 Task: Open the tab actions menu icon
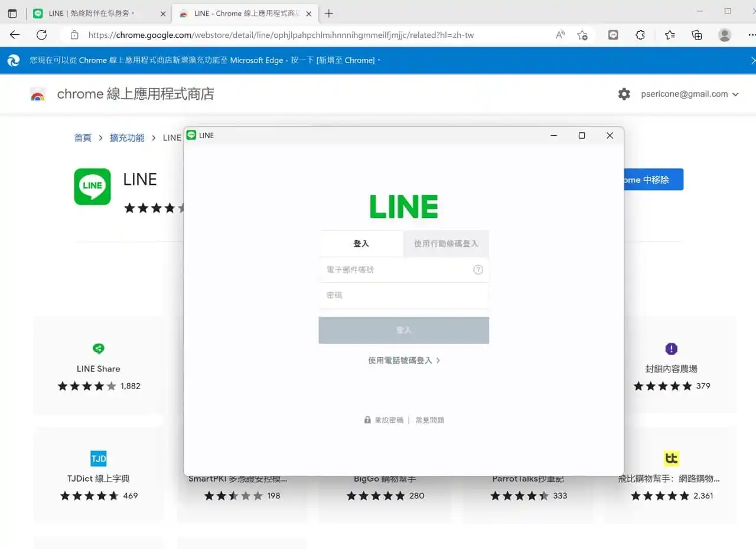pyautogui.click(x=12, y=13)
